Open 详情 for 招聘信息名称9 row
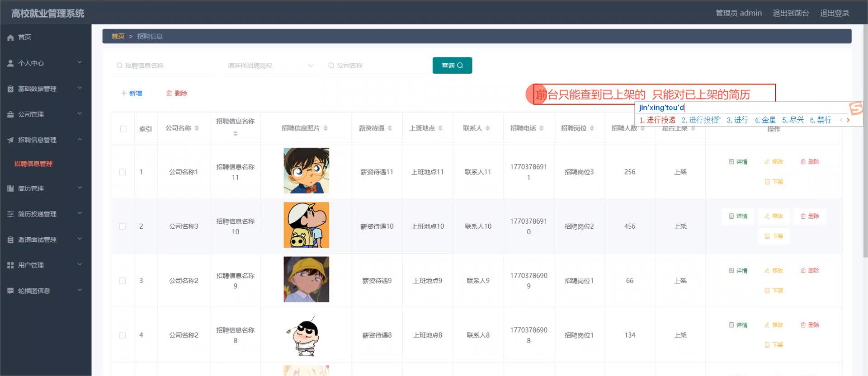Screen dimensions: 868x376 738,271
